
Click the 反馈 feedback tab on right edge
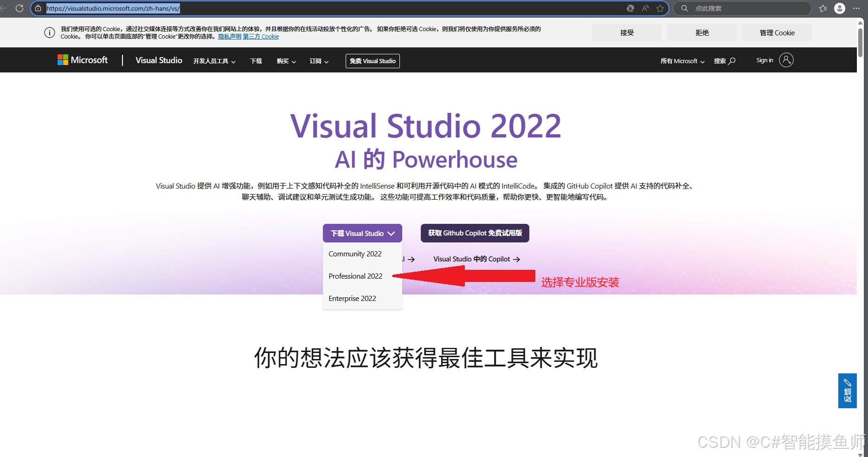pyautogui.click(x=847, y=391)
